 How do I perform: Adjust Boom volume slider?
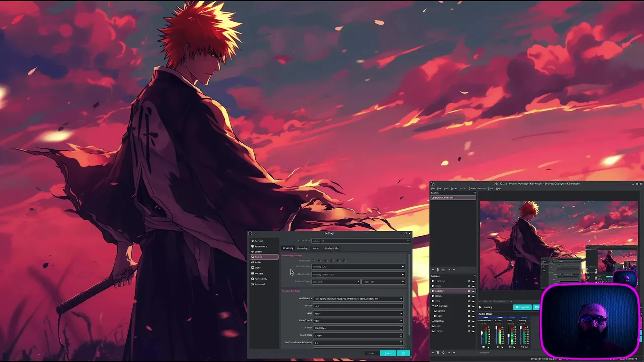(509, 335)
